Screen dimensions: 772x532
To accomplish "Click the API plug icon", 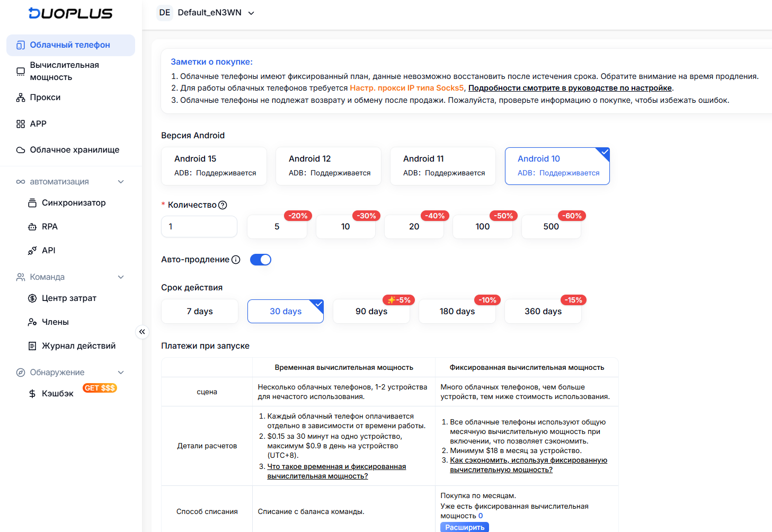I will (32, 251).
